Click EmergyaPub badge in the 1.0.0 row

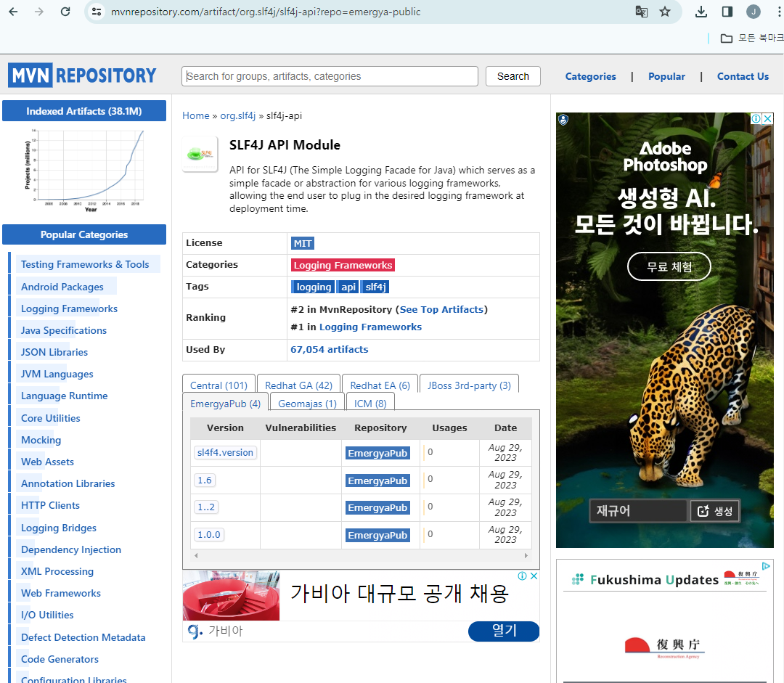click(378, 535)
